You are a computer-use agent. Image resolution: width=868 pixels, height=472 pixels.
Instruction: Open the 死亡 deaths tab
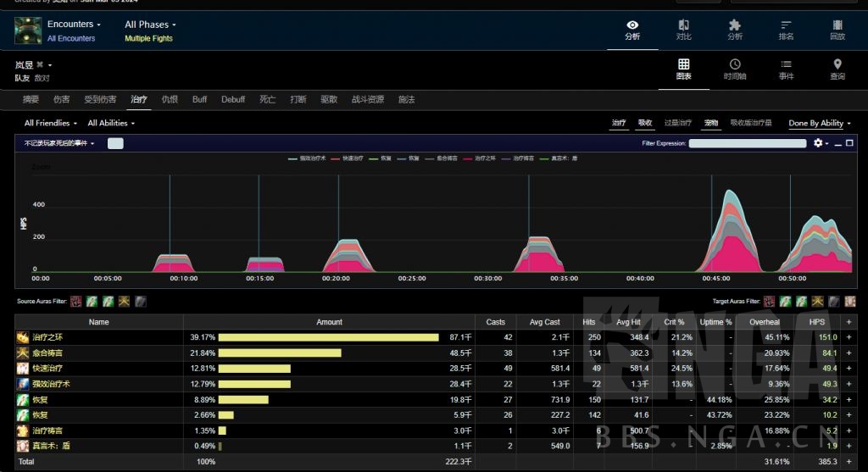click(x=267, y=100)
